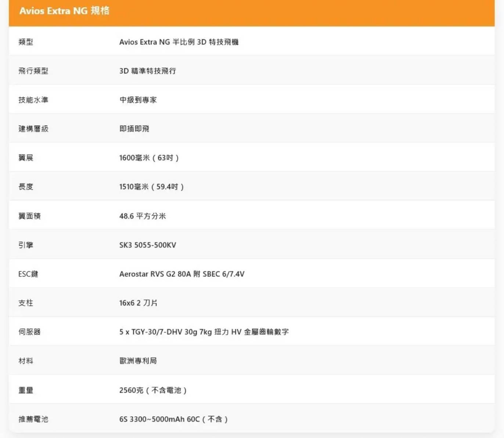Click the 伺服器 row label
504x438 pixels.
(29, 332)
